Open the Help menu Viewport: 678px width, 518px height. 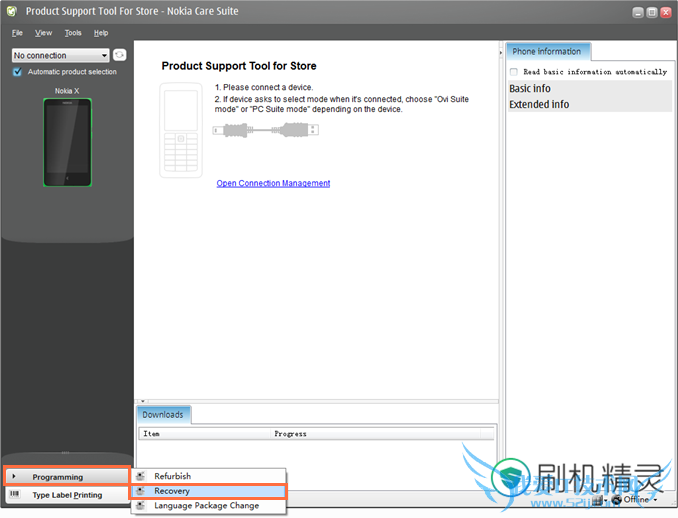(101, 33)
